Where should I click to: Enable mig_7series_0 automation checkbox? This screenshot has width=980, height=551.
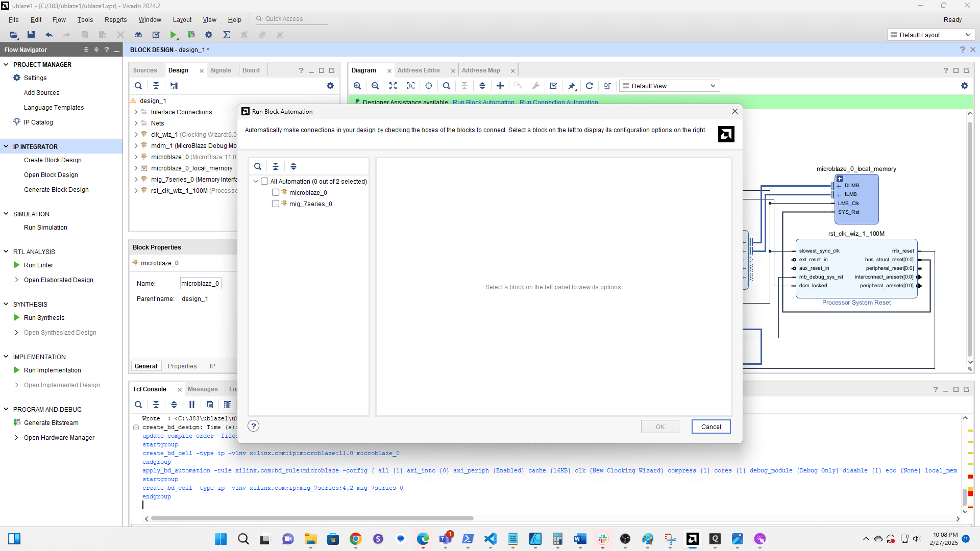pyautogui.click(x=276, y=204)
